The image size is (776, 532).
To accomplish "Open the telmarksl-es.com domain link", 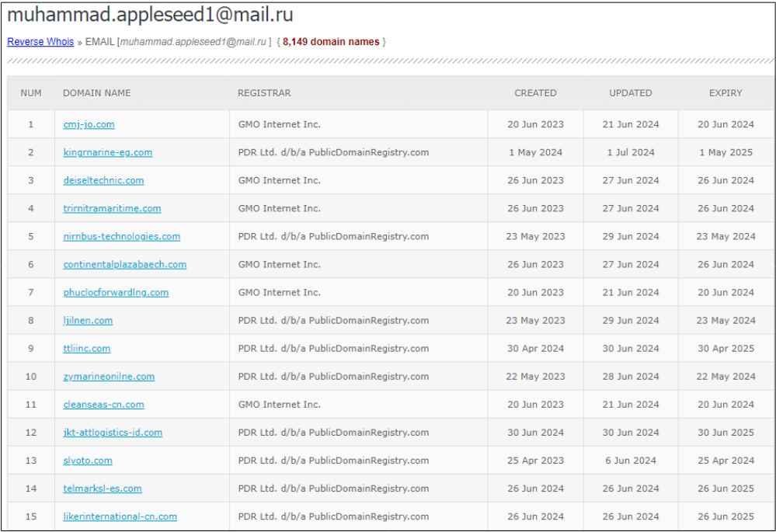I will pyautogui.click(x=103, y=489).
